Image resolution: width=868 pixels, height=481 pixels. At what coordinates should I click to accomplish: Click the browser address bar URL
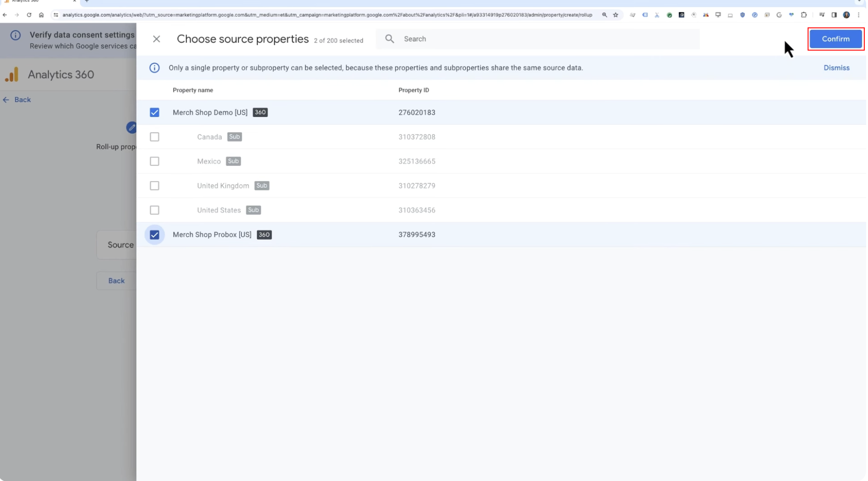[328, 15]
